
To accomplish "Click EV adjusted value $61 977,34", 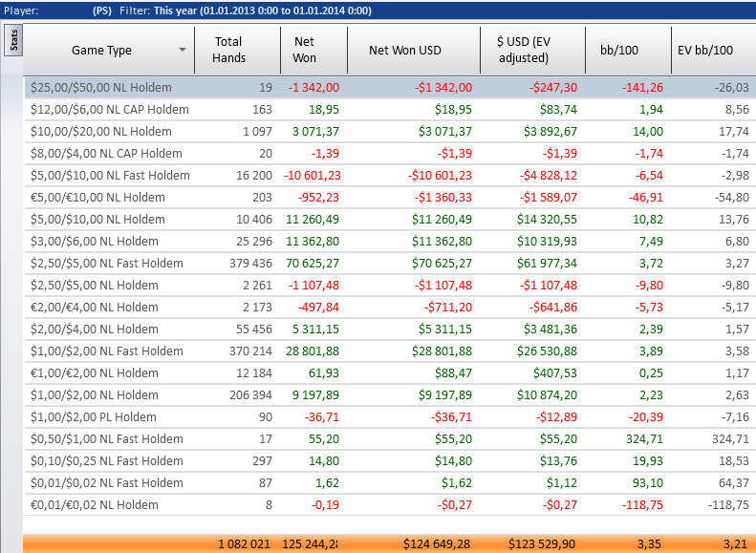I will [547, 264].
